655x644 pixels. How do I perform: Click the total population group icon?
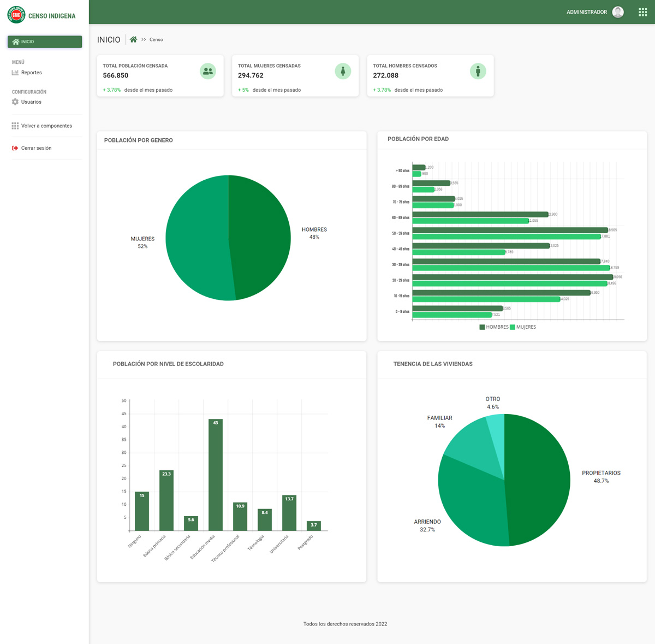click(x=207, y=71)
